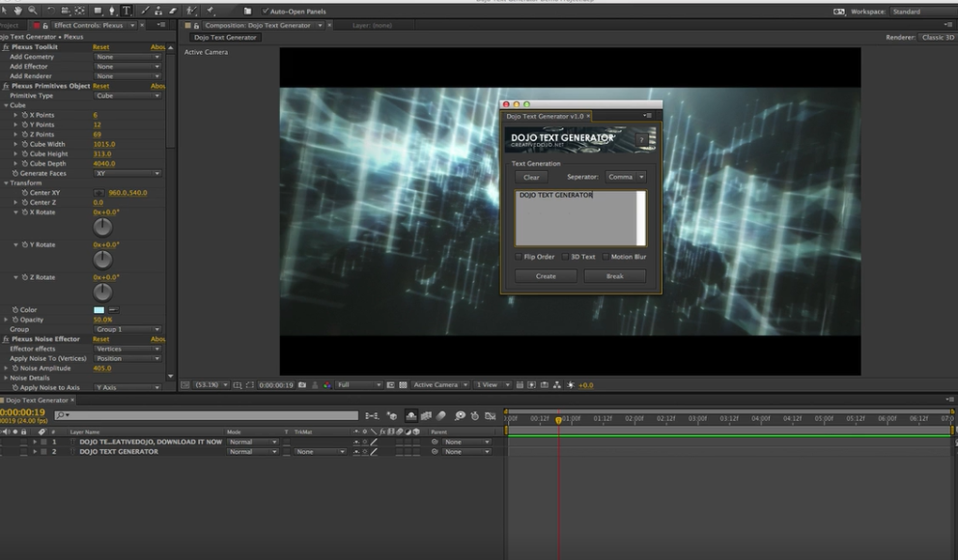Screen dimensions: 958x560
Task: Take a snapshot with the viewer camera icon
Action: [x=302, y=384]
